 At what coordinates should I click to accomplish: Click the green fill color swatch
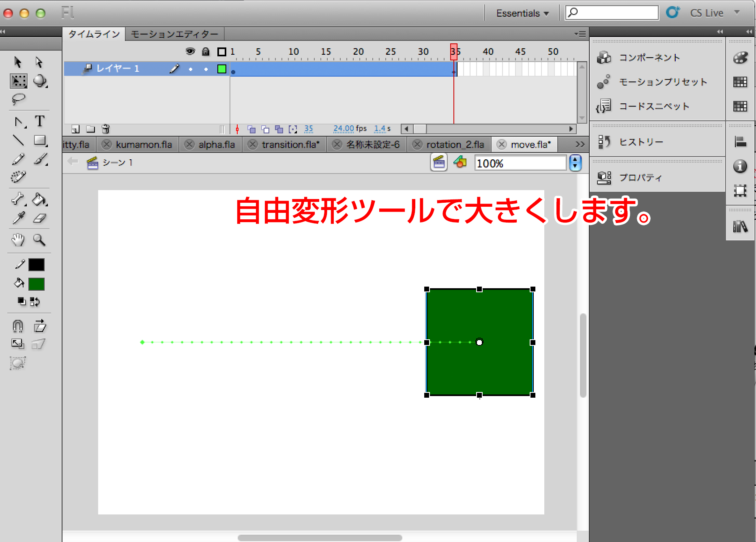(x=37, y=284)
